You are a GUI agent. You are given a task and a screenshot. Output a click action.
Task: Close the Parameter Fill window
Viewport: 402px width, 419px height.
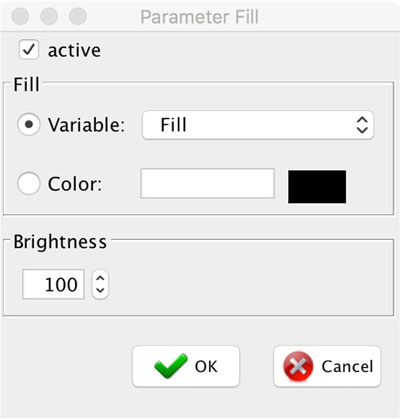20,16
